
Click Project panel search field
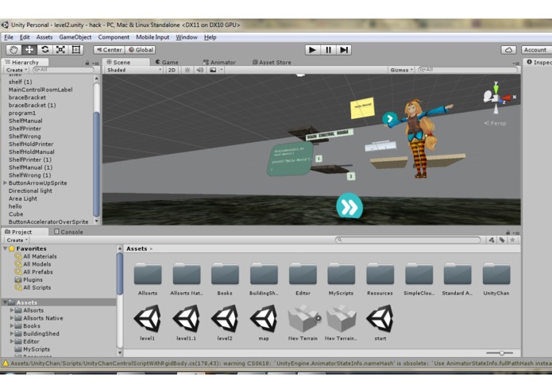click(408, 240)
